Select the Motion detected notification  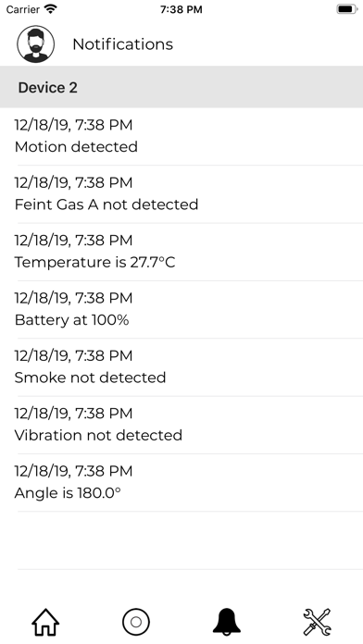click(x=181, y=136)
